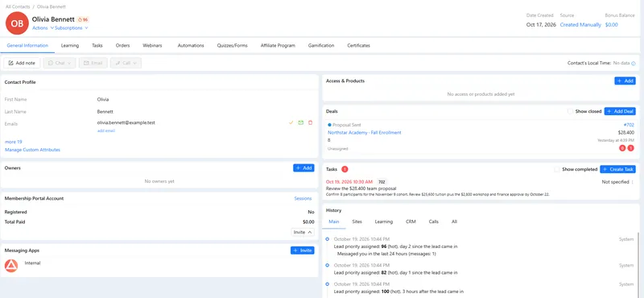Tick the Show closed deals checkbox
This screenshot has width=644, height=298.
point(570,111)
